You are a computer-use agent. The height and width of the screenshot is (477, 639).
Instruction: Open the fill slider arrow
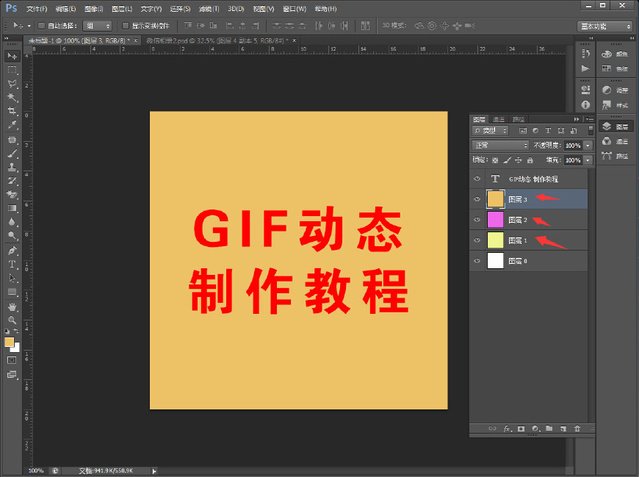588,160
